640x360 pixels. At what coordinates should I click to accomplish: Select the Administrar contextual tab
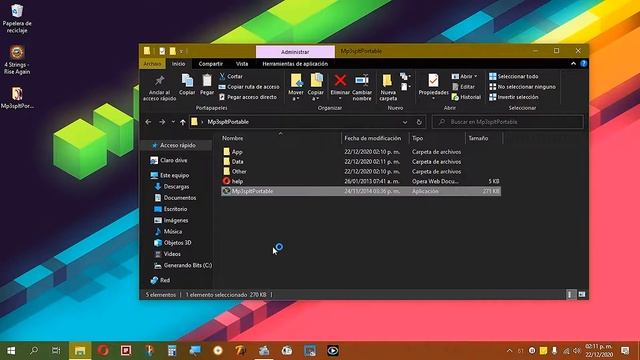point(295,52)
